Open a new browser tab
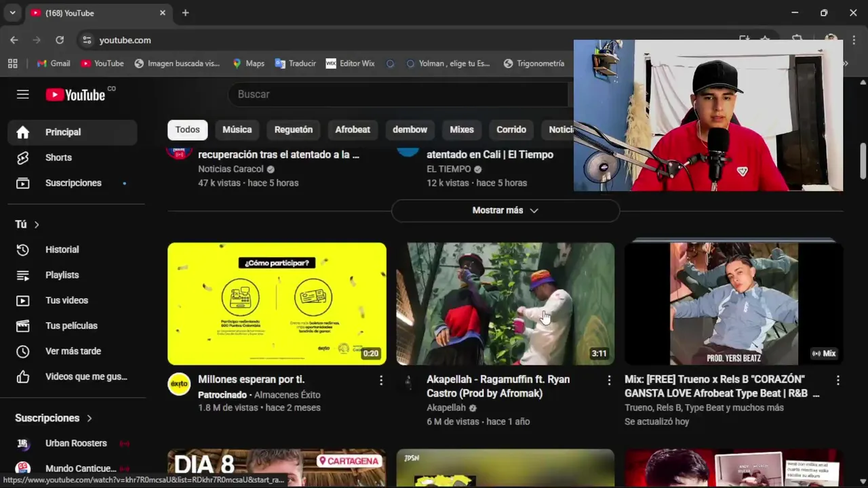This screenshot has height=488, width=868. coord(185,13)
